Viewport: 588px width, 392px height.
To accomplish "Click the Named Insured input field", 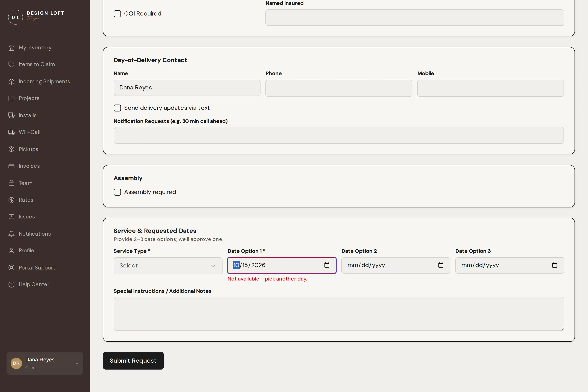I will point(415,18).
